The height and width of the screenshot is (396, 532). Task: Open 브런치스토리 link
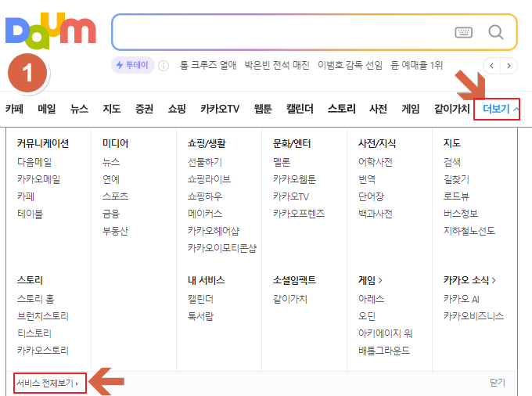click(43, 316)
